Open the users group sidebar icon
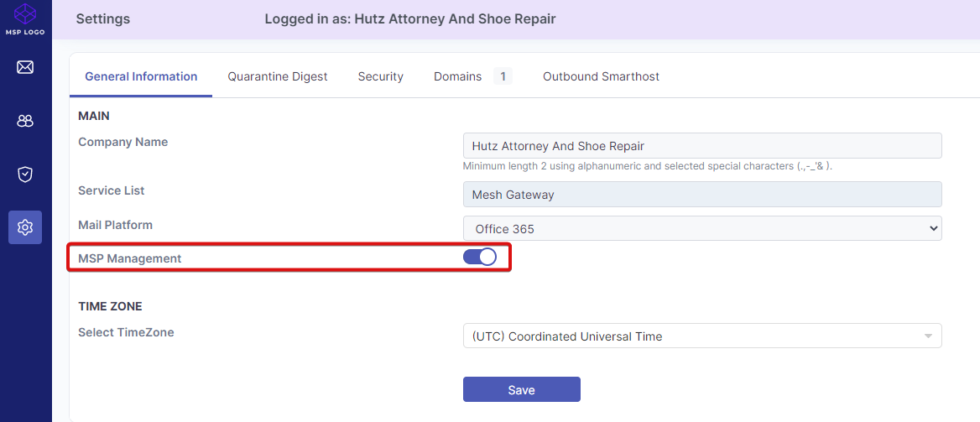 [x=25, y=121]
